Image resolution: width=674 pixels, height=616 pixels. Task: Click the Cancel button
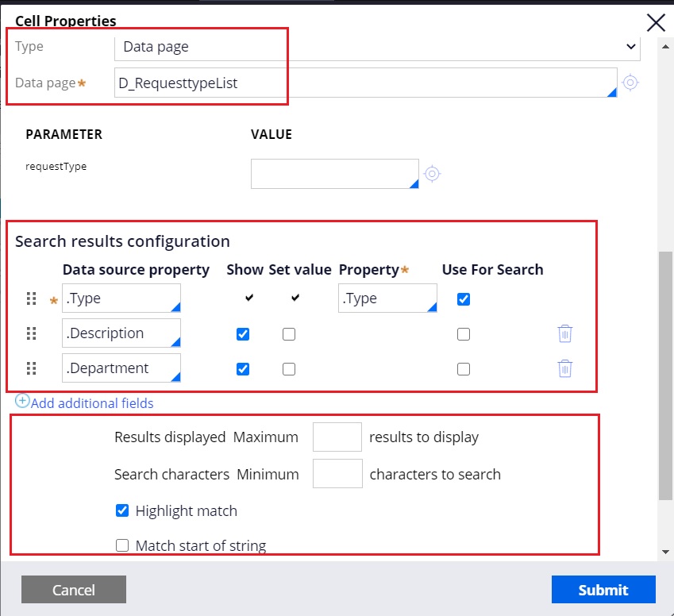coord(73,590)
